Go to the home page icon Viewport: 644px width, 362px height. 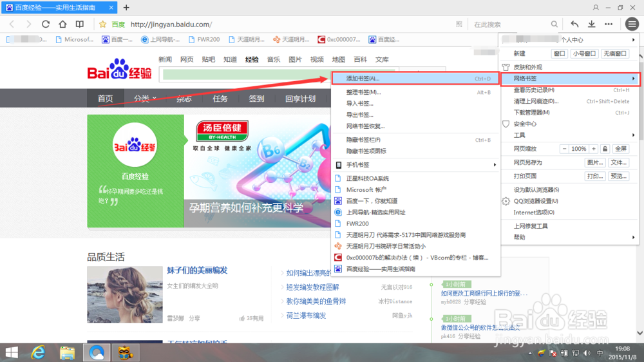click(x=62, y=24)
